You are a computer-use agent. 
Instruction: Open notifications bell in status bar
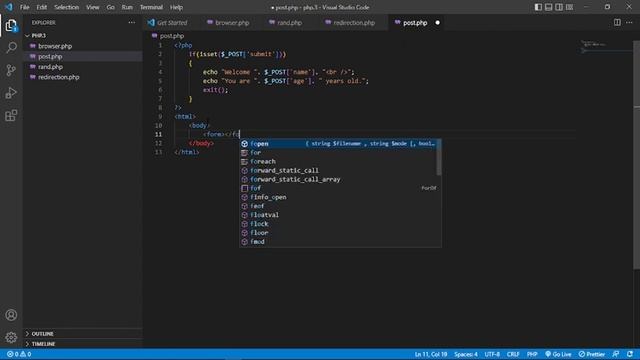tap(630, 354)
